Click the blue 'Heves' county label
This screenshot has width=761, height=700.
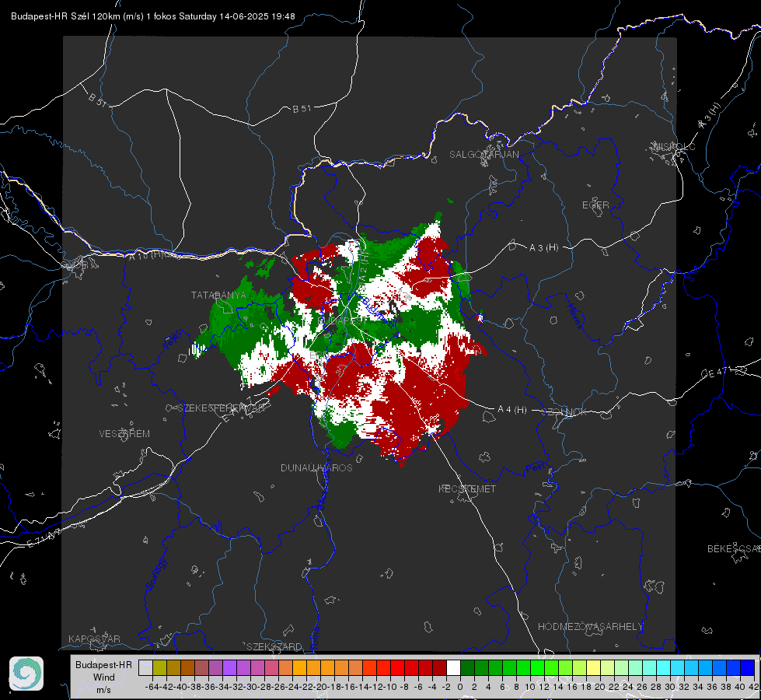tap(574, 317)
